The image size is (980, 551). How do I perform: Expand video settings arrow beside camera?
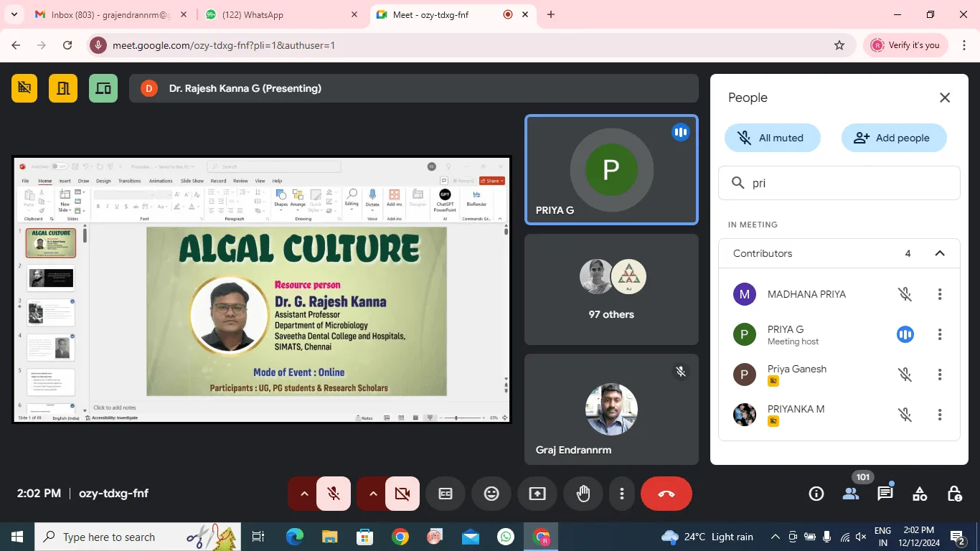(372, 494)
